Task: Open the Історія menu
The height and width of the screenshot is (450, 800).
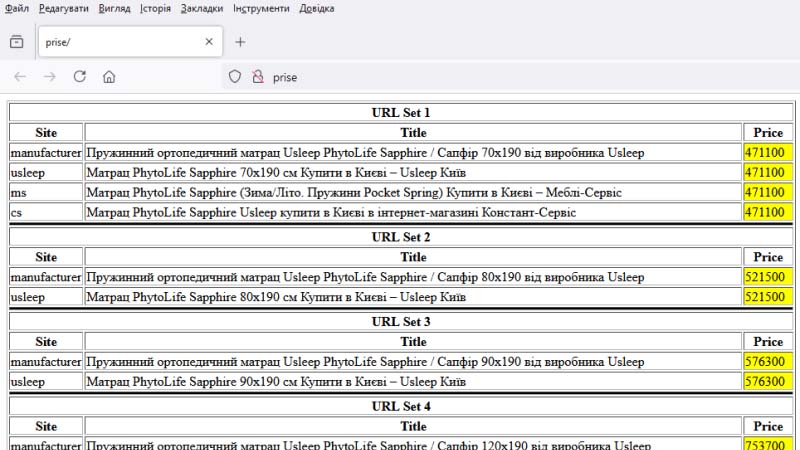Action: (156, 9)
